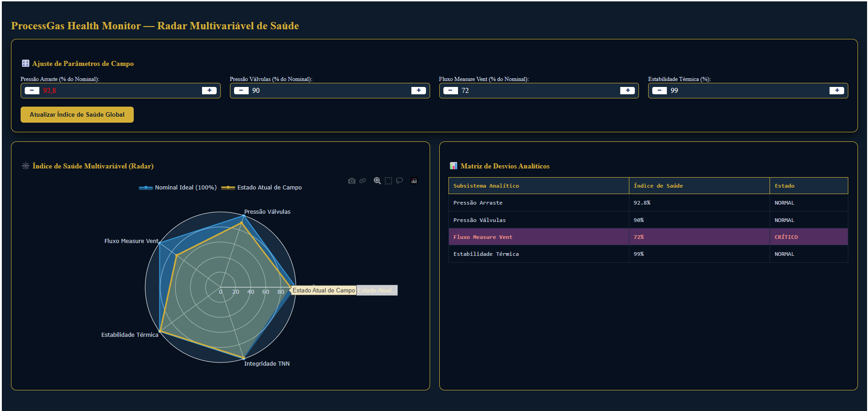Click the Estabilidade Térmica radar axis label

coord(130,335)
